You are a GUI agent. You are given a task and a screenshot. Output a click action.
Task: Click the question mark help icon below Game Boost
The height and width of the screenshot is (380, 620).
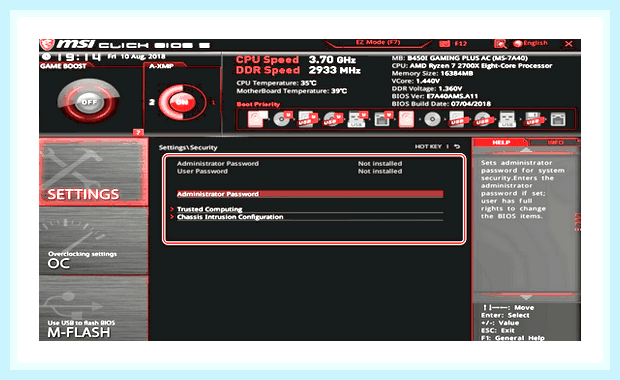pyautogui.click(x=138, y=132)
